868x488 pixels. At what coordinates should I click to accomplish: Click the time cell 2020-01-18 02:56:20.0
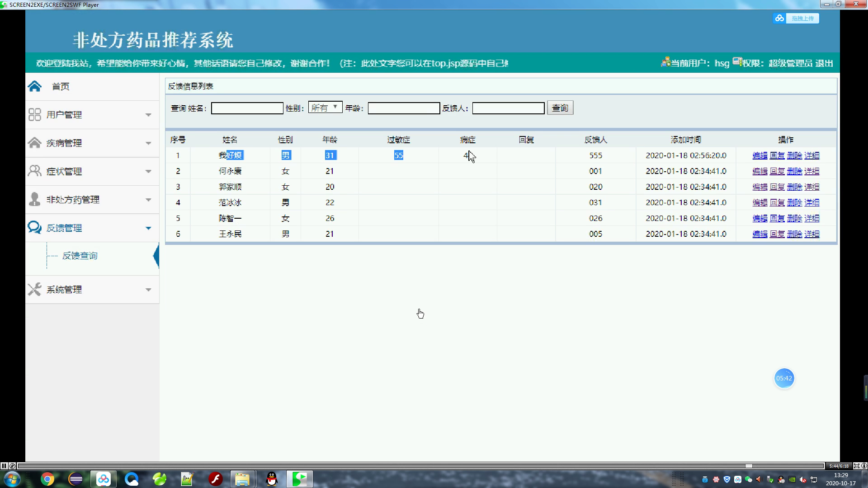686,155
